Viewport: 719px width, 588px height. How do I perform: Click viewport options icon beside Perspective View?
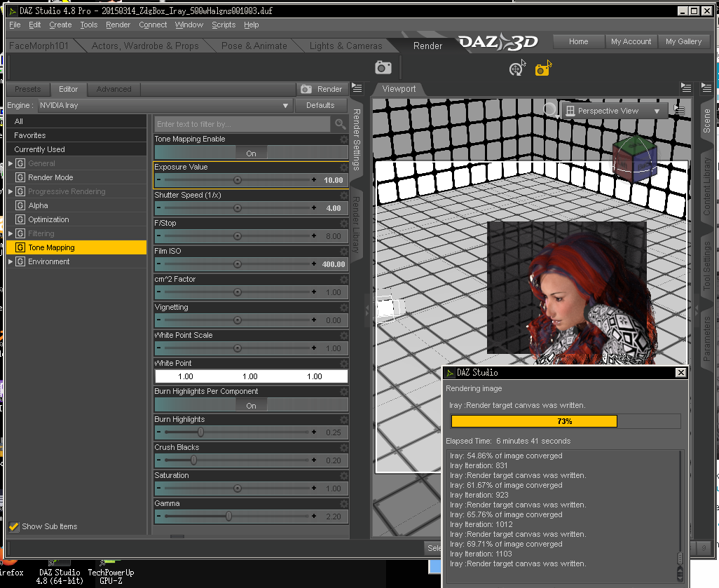679,110
